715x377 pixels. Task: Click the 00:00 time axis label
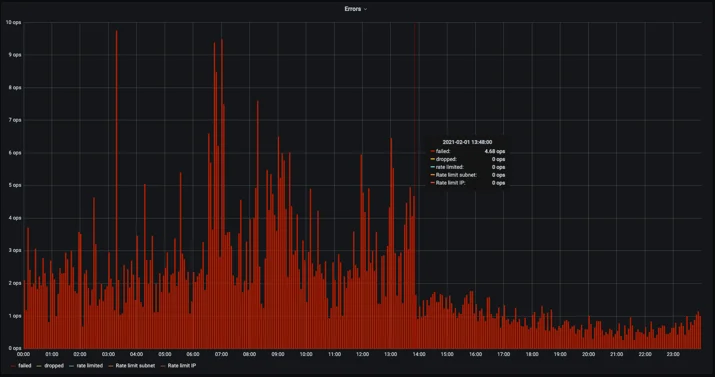pyautogui.click(x=24, y=354)
